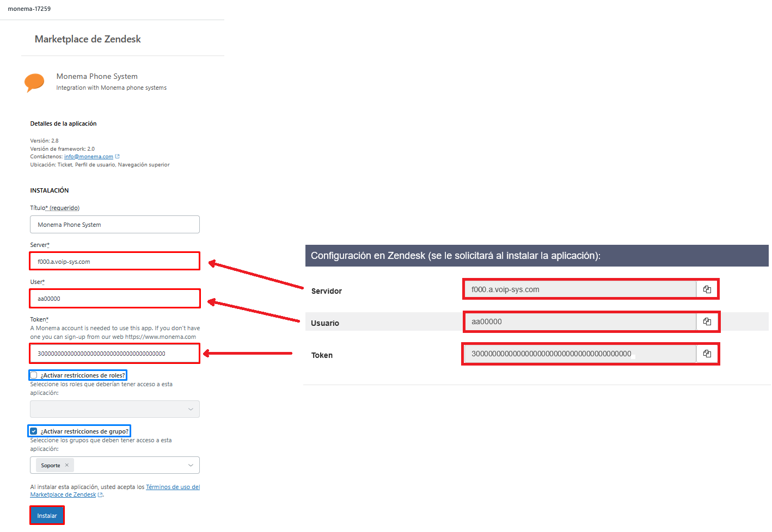Click the Marketplace de Zendesk heading
The width and height of the screenshot is (772, 532).
tap(88, 39)
